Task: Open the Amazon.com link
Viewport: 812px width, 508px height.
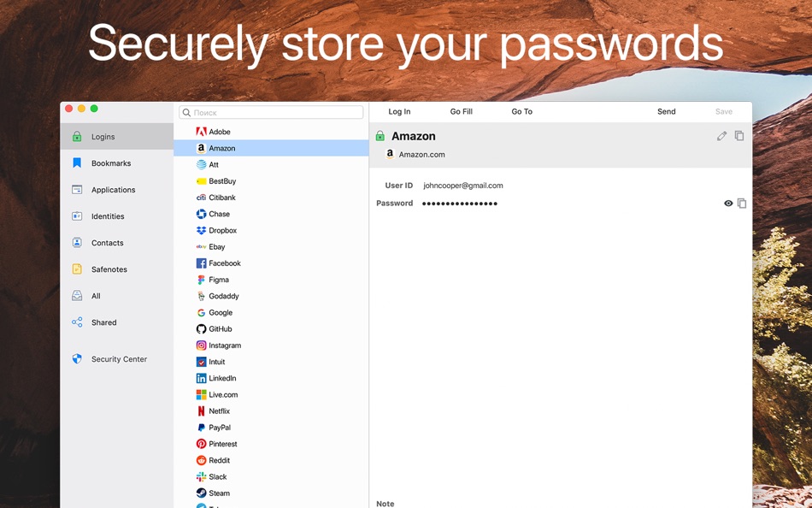Action: (x=421, y=155)
